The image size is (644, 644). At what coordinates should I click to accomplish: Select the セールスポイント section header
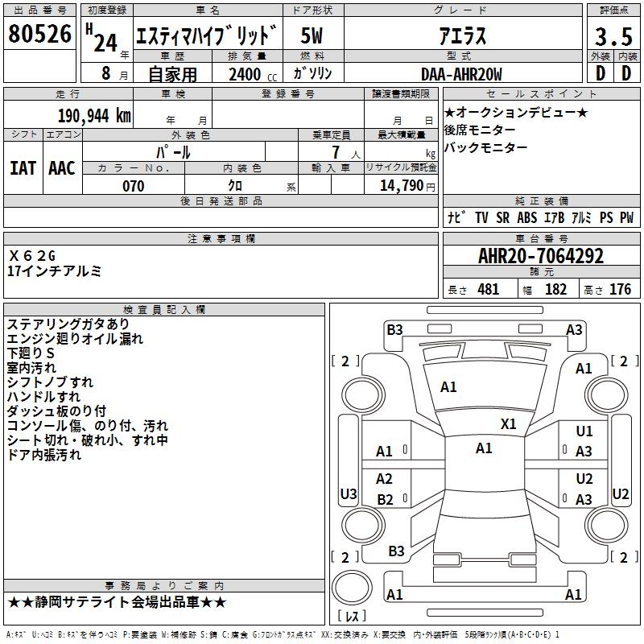[541, 93]
